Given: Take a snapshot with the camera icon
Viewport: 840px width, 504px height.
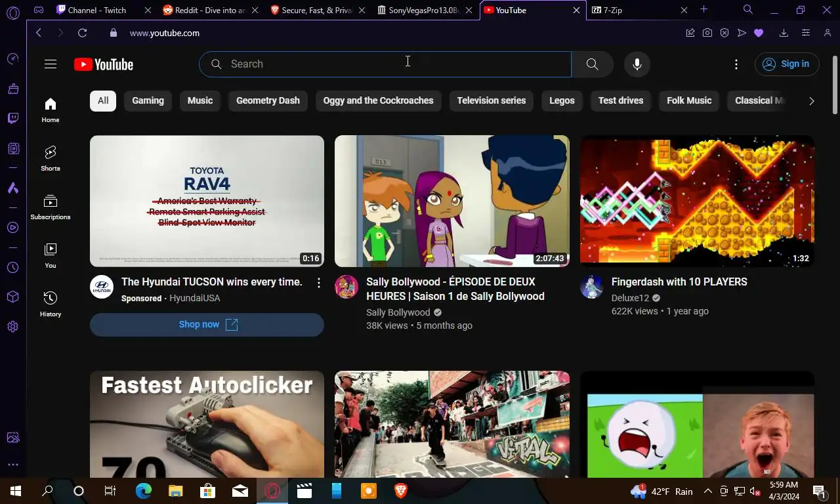Looking at the screenshot, I should click(x=707, y=33).
